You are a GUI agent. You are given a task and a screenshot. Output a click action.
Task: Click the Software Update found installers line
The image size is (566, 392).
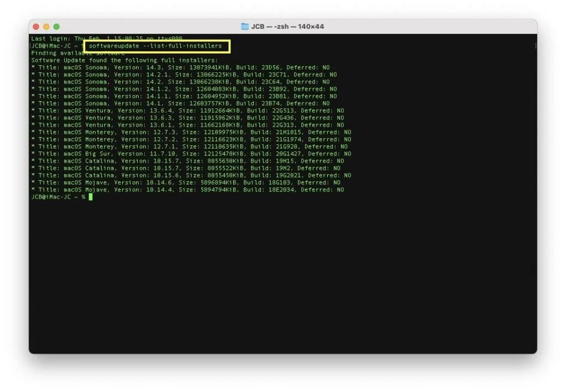[124, 60]
